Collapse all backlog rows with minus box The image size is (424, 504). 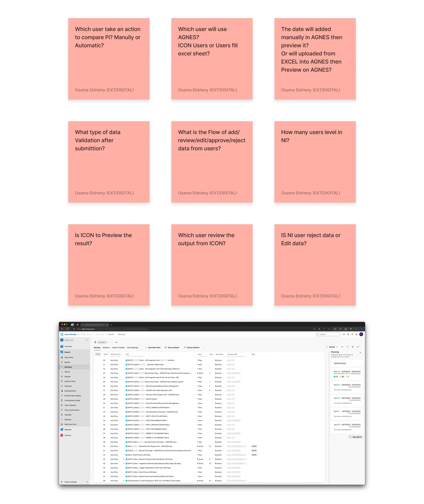(x=99, y=354)
